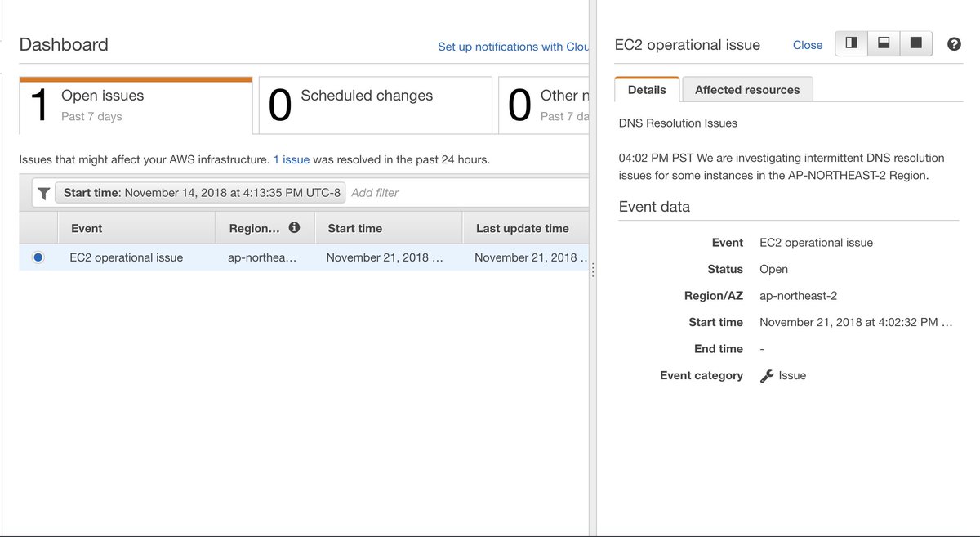Viewport: 980px width, 537px height.
Task: Select the Open issues tab
Action: pyautogui.click(x=136, y=105)
